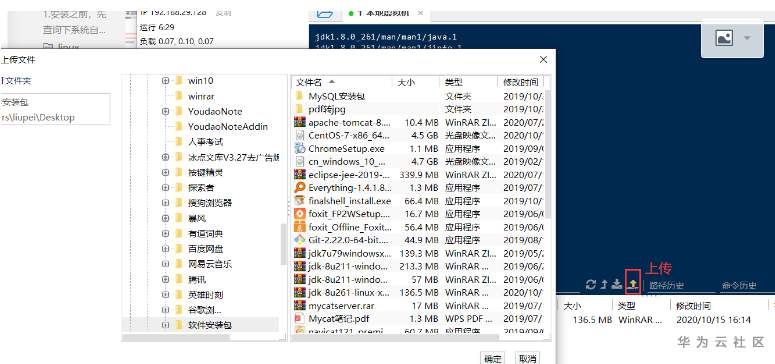Sort upload dialog files by 修改时间 column
Image resolution: width=775 pixels, height=364 pixels.
coord(520,82)
